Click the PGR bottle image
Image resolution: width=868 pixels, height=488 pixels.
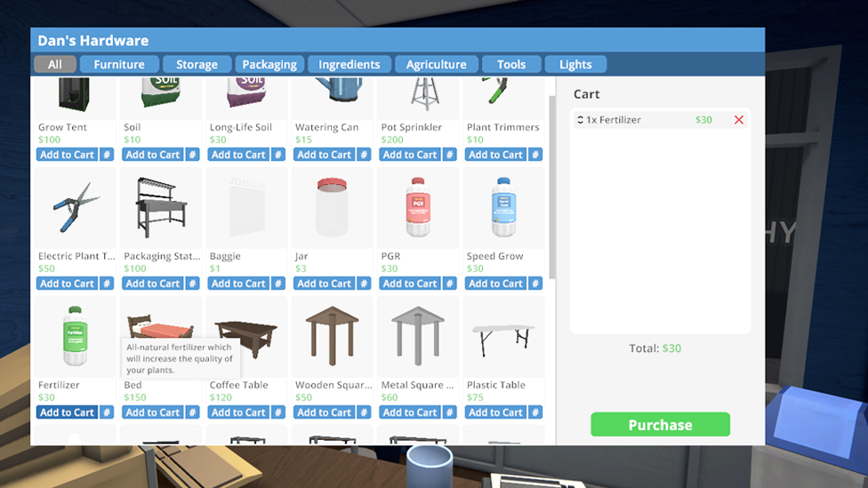coord(418,208)
